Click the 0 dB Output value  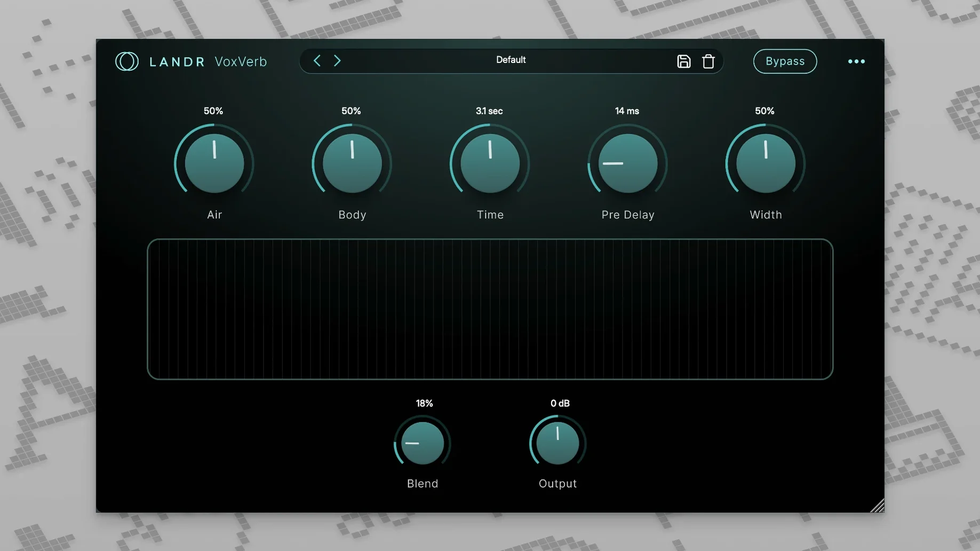[560, 403]
